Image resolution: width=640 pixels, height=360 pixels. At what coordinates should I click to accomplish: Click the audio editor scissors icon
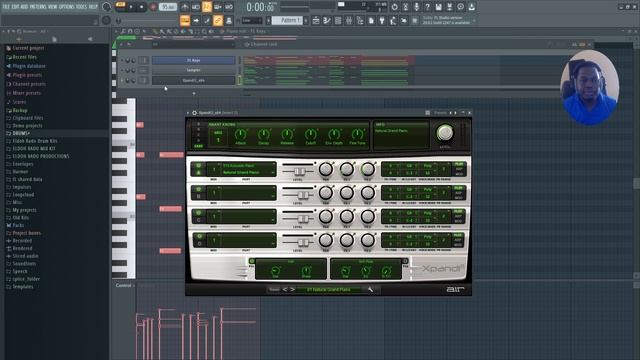click(405, 7)
